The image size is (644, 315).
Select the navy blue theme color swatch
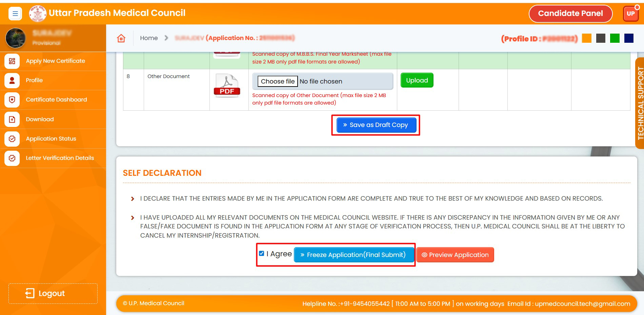click(629, 38)
